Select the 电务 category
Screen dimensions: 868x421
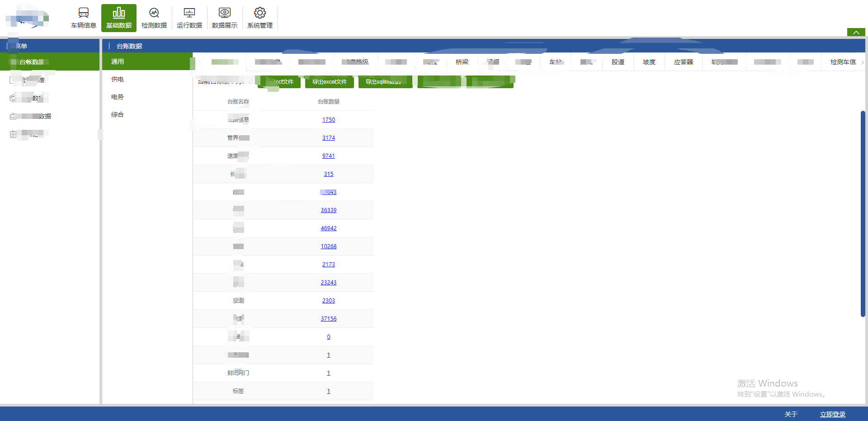coord(147,97)
